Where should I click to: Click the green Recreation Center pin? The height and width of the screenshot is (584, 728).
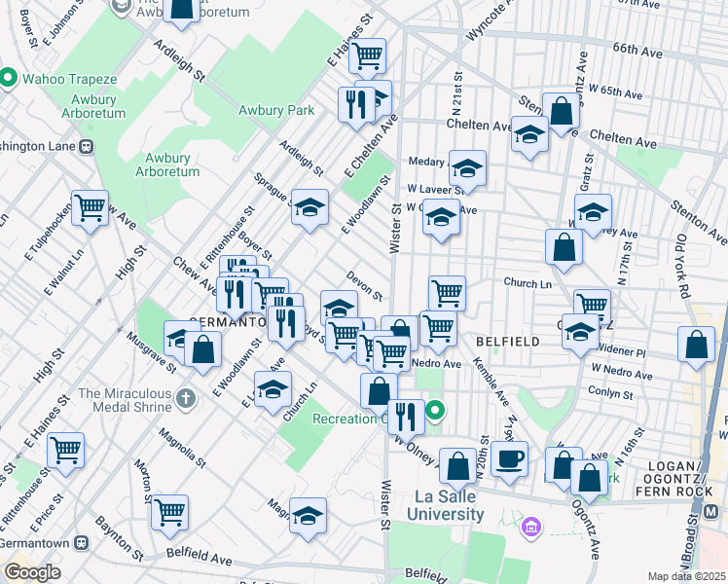click(435, 412)
